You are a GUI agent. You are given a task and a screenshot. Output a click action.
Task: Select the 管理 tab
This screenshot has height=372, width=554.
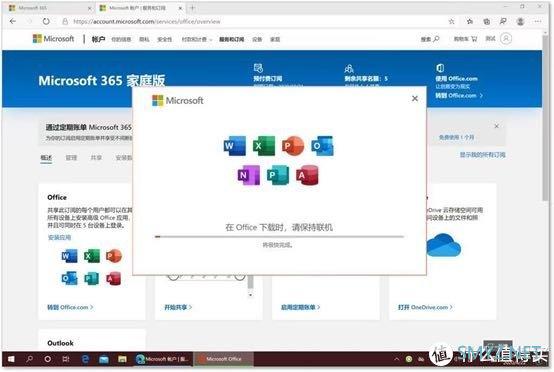pos(71,158)
